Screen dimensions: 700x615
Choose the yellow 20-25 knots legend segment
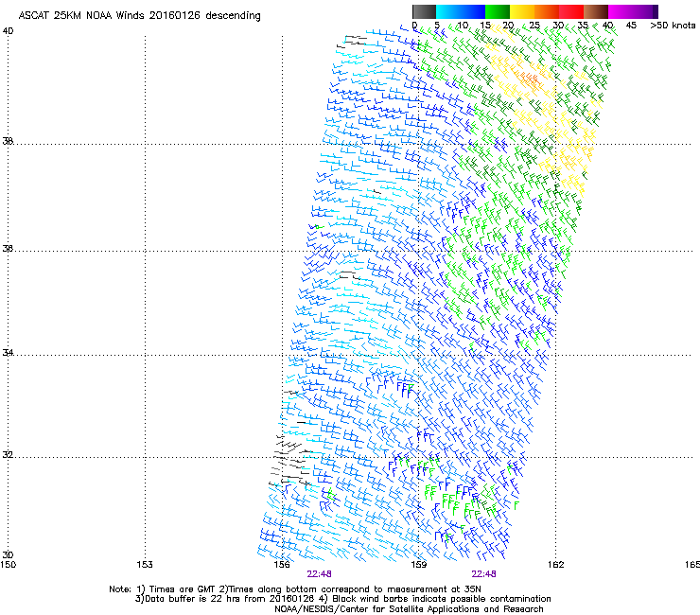click(522, 11)
